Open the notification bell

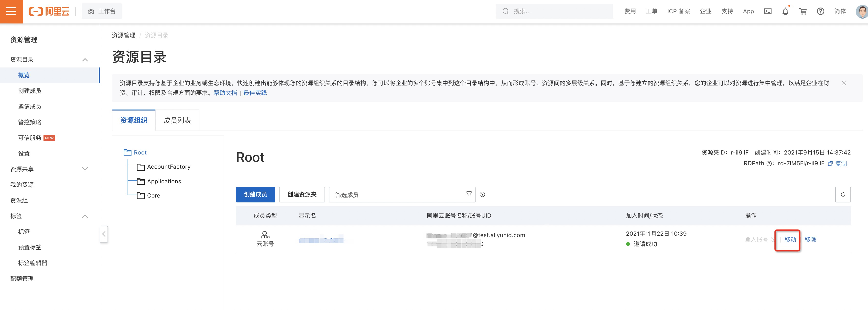pos(785,11)
